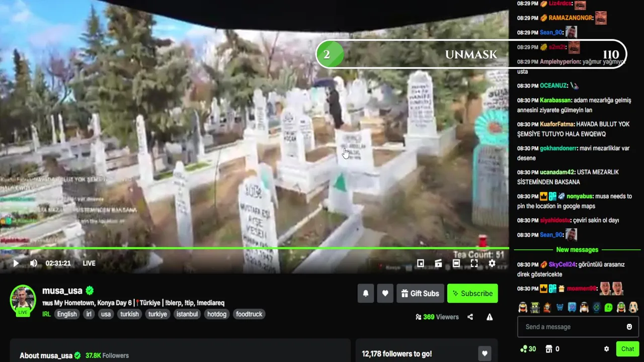The image size is (644, 362).
Task: Select the istanbul tag
Action: 187,314
